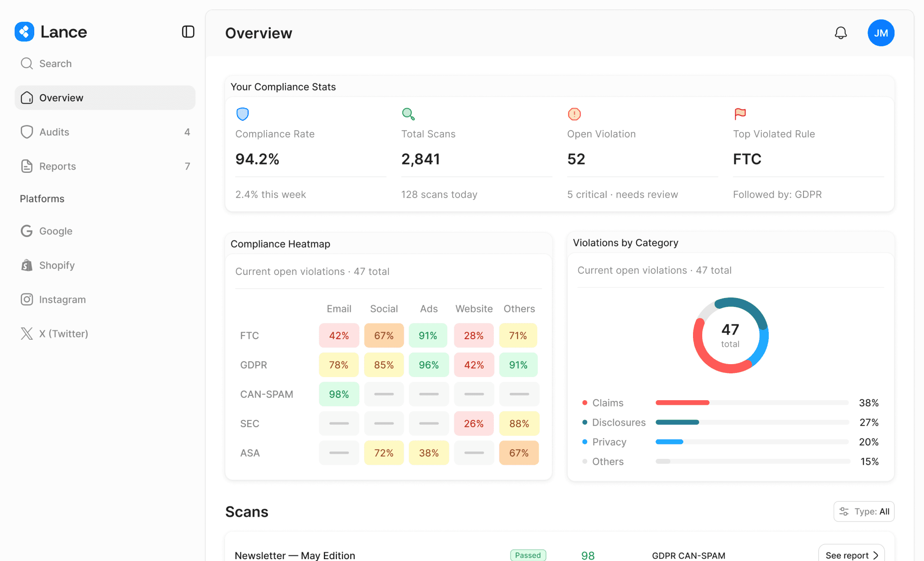Click the Top Violated Rule flag icon

pyautogui.click(x=740, y=114)
